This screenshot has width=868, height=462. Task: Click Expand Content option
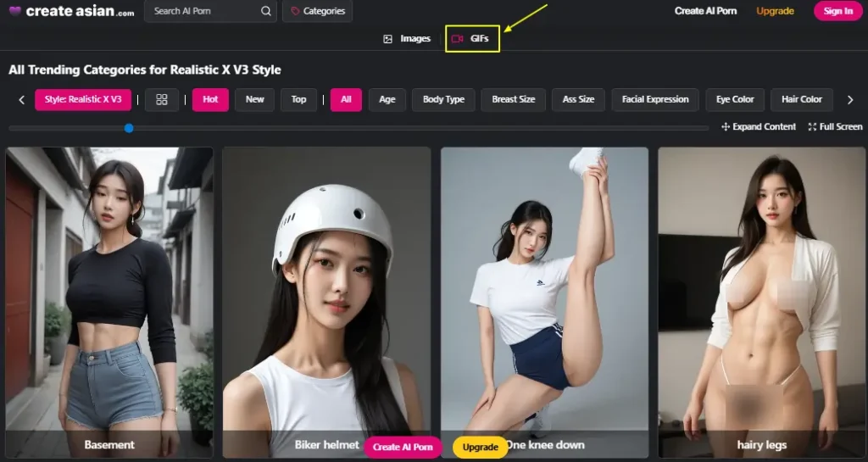tap(759, 126)
